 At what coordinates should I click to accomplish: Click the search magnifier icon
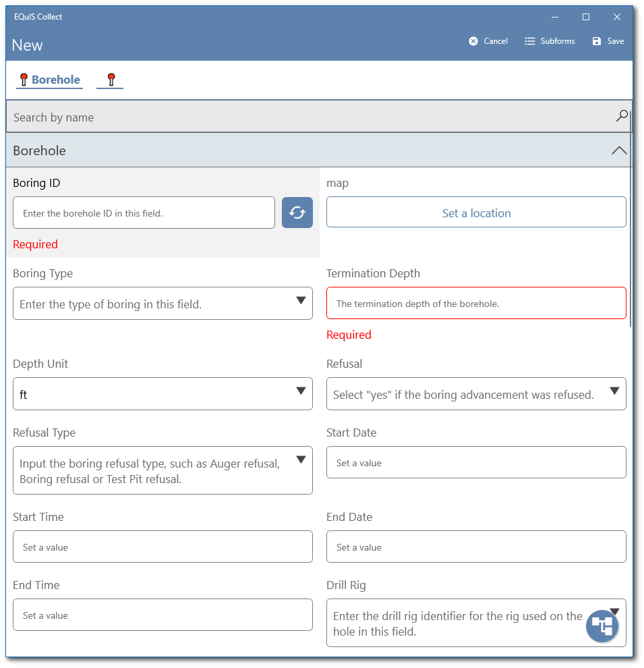pyautogui.click(x=621, y=115)
